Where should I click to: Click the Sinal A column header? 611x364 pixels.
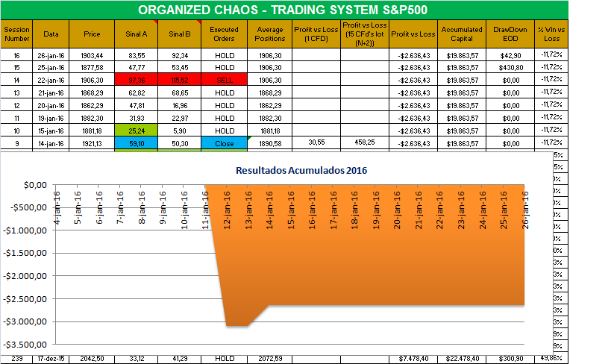[x=137, y=34]
